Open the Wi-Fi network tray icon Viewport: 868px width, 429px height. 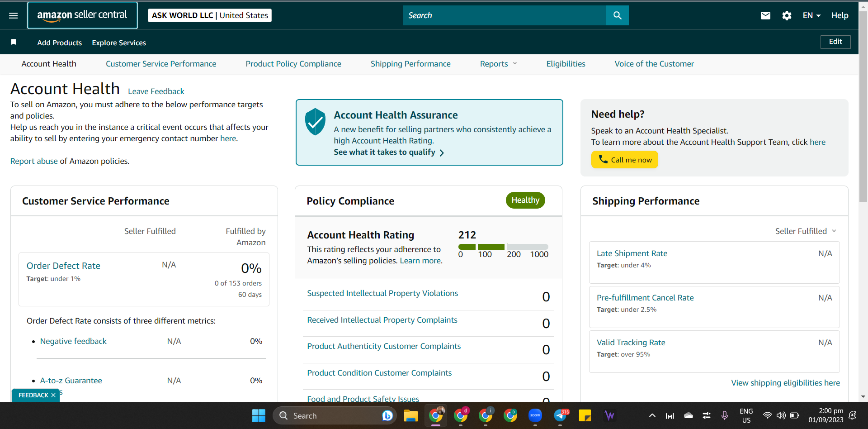tap(767, 415)
